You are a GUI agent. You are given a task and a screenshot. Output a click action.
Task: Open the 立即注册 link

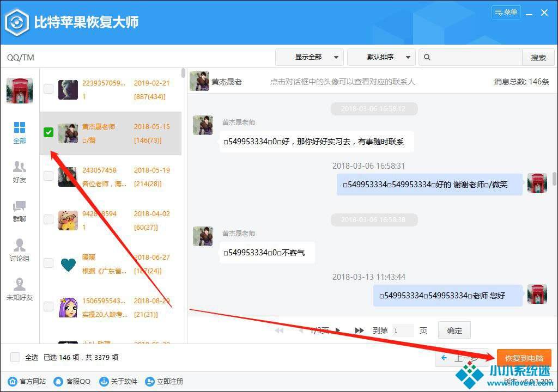(164, 381)
